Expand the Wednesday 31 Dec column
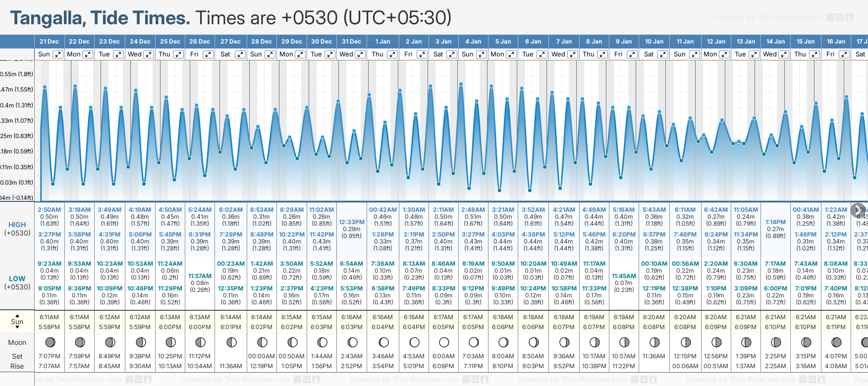868x386 pixels. point(360,54)
